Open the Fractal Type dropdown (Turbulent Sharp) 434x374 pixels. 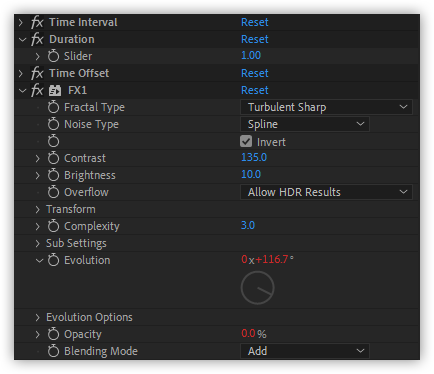326,107
